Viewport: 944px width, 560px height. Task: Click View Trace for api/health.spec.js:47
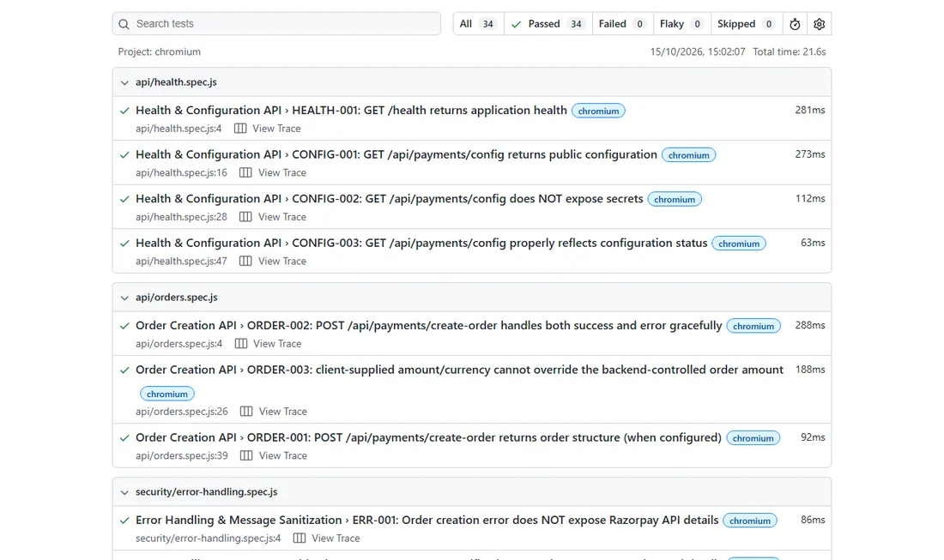281,261
